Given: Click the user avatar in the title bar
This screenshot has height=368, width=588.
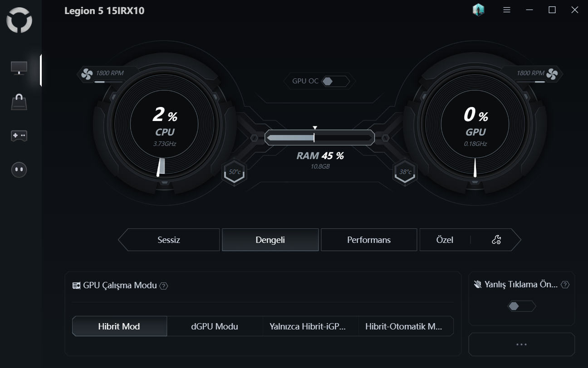Looking at the screenshot, I should click(478, 10).
